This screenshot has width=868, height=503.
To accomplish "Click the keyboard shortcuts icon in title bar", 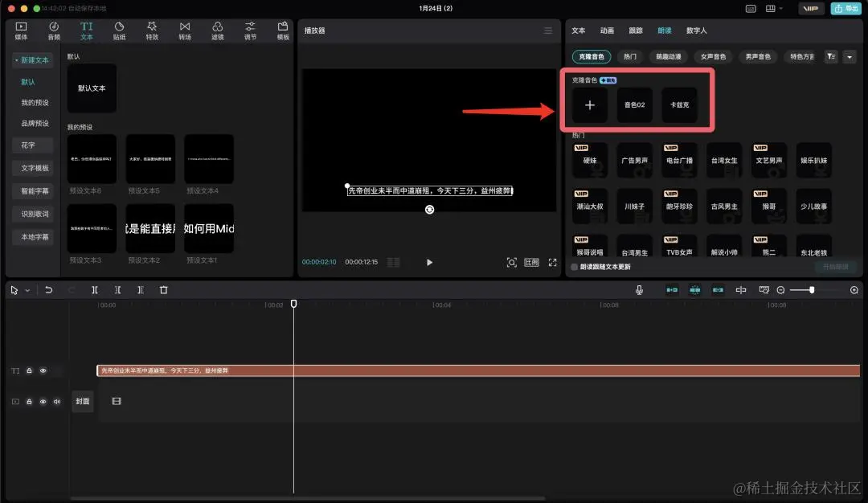I will [751, 8].
